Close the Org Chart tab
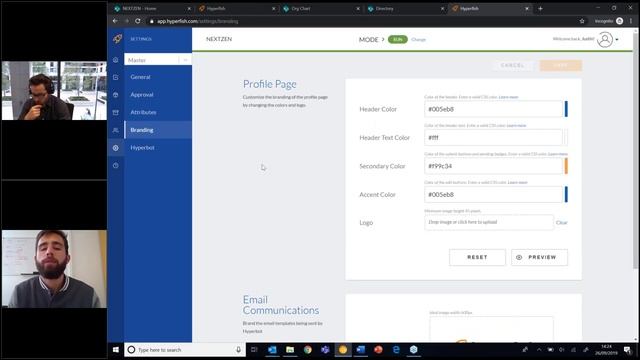Image resolution: width=640 pixels, height=360 pixels. pos(358,8)
